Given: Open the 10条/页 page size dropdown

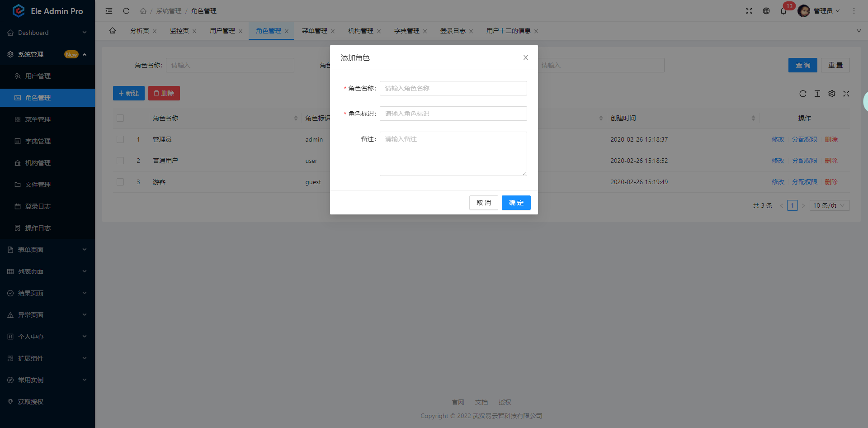Looking at the screenshot, I should (x=829, y=205).
